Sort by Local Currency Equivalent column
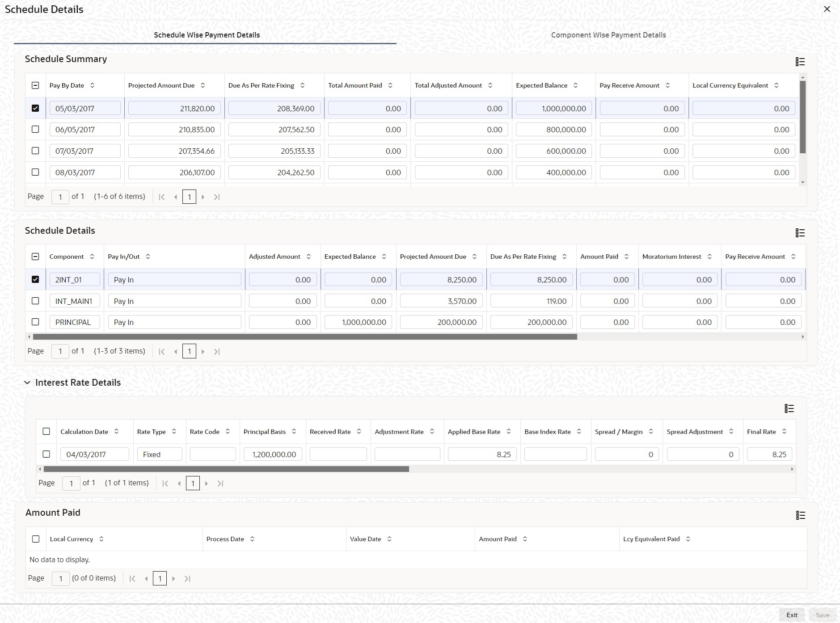 (776, 85)
